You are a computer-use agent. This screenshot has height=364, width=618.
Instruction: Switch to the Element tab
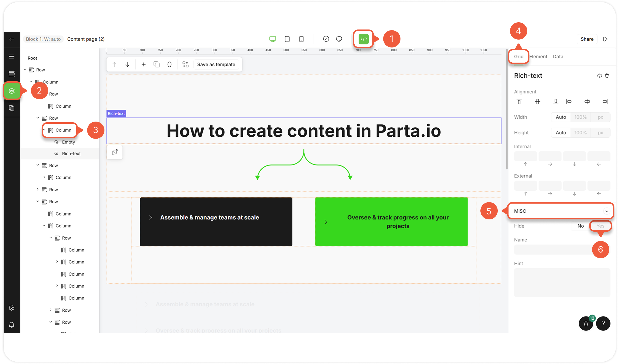[538, 57]
